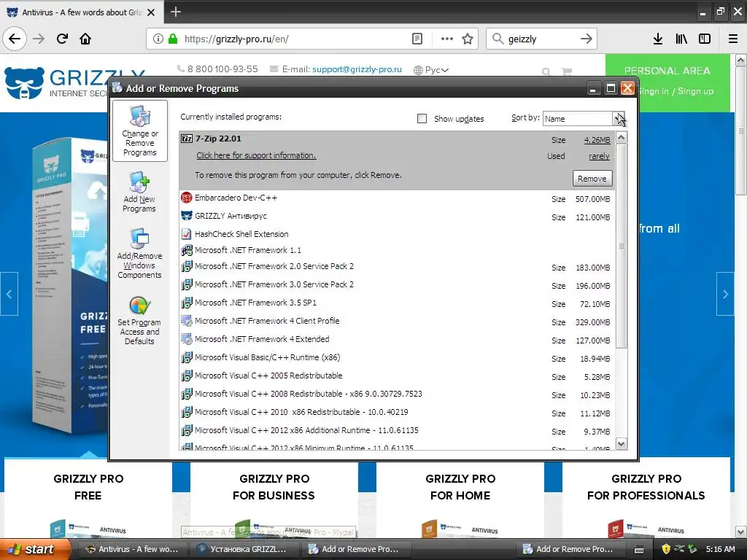Open a new browser tab with plus
747x560 pixels.
(176, 12)
